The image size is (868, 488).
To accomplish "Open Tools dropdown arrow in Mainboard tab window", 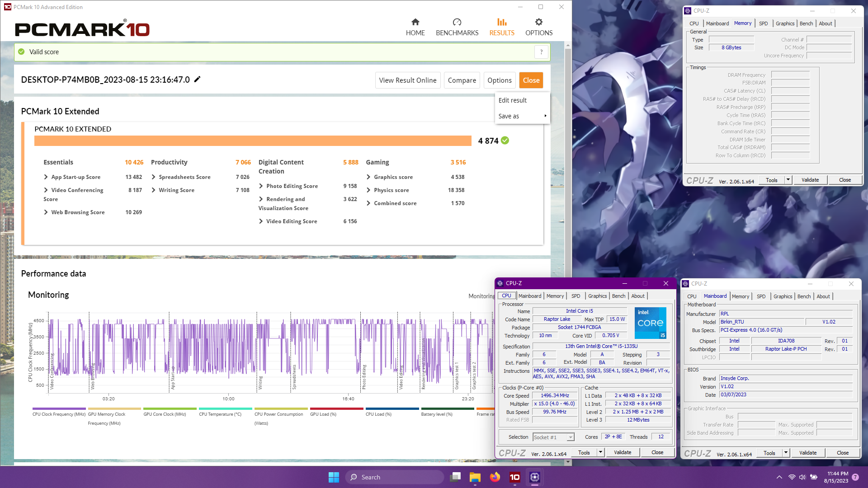I will point(786,453).
